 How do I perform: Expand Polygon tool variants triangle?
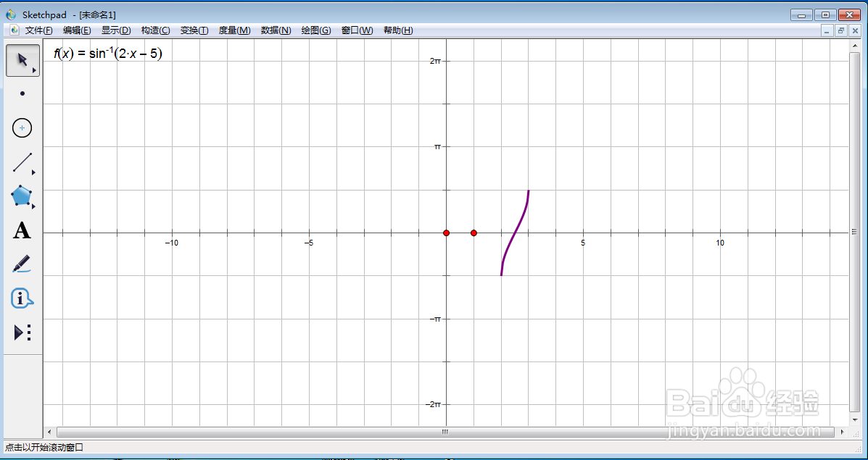tap(34, 206)
